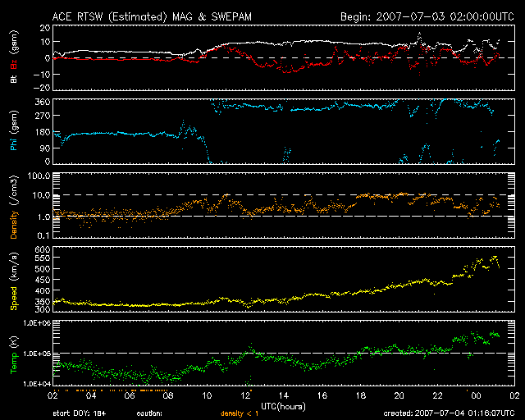The image size is (525, 420).
Task: Select the 'Bt Bz (gsm)' axis label
Action: (14, 57)
